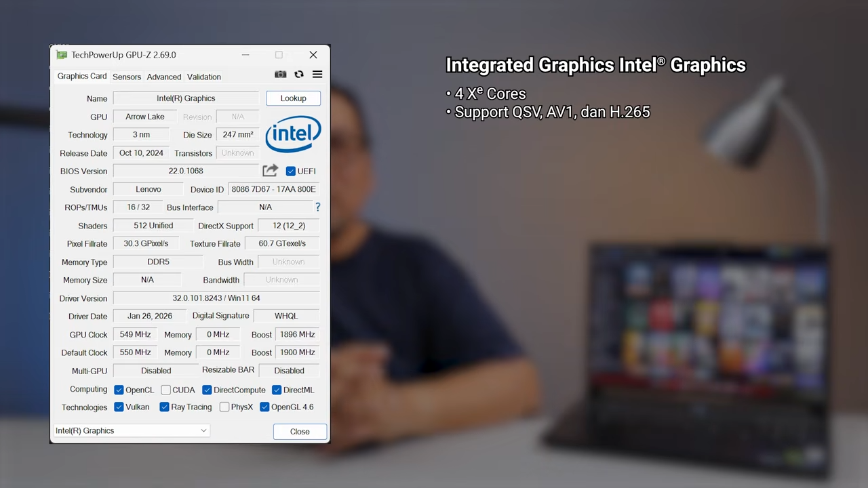Image resolution: width=868 pixels, height=488 pixels.
Task: Click the Die Size field 247 mm²
Action: click(238, 135)
